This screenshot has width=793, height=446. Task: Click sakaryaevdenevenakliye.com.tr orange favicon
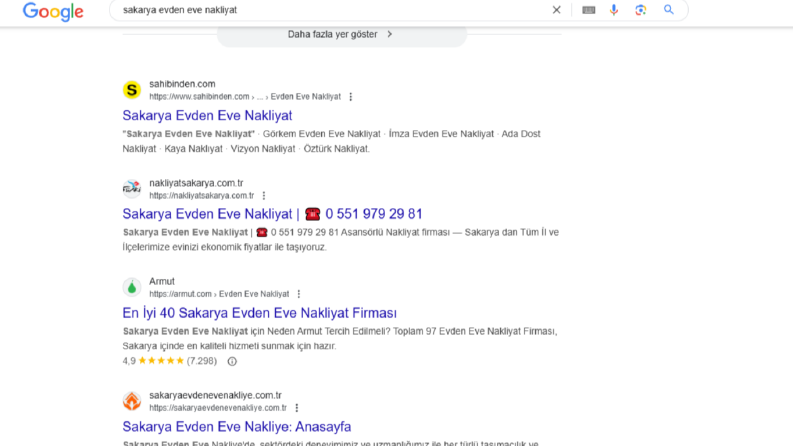(x=132, y=401)
